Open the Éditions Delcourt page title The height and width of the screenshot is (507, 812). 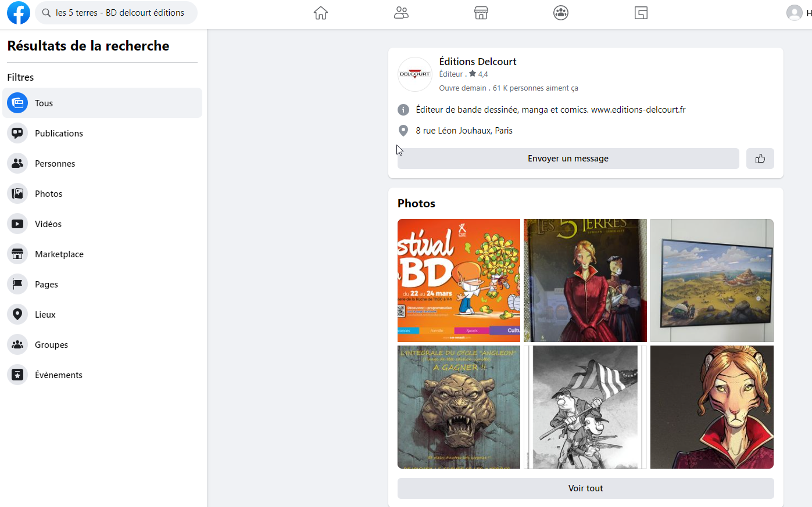tap(478, 62)
